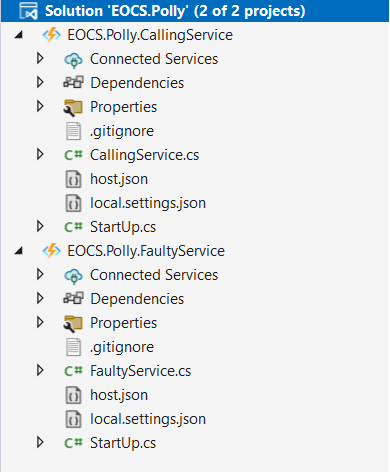The width and height of the screenshot is (390, 476).
Task: Select local.settings.json in CallingService project
Action: [148, 203]
